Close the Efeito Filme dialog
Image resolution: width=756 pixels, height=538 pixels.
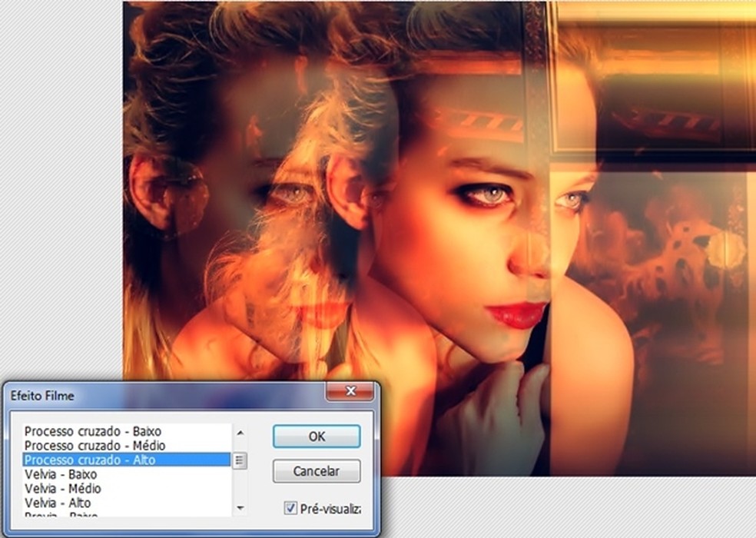[x=350, y=391]
